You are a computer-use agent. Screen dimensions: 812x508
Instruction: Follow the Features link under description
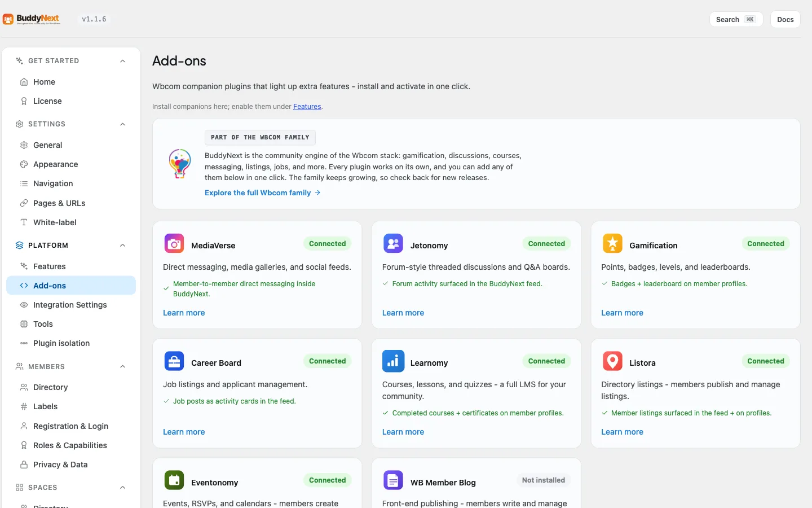coord(307,107)
